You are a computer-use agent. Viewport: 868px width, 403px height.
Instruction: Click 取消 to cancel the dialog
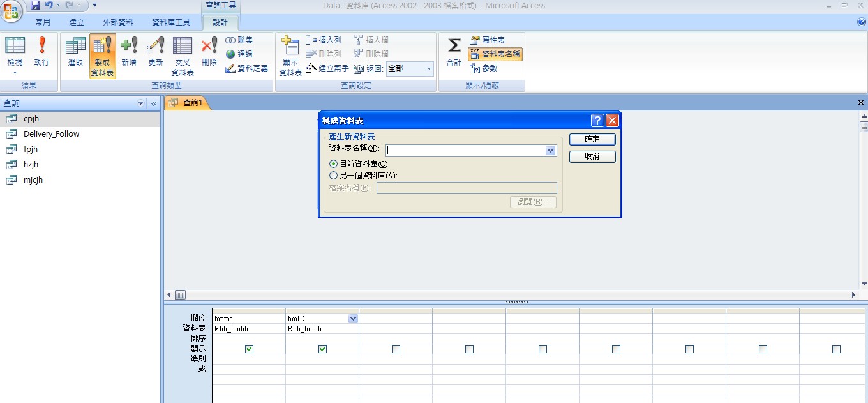point(592,156)
